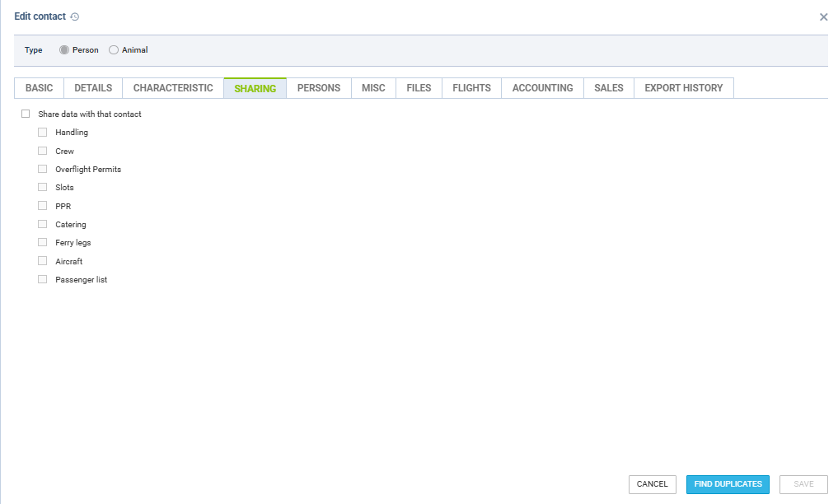
Task: Check the Aircraft checkbox
Action: click(42, 260)
